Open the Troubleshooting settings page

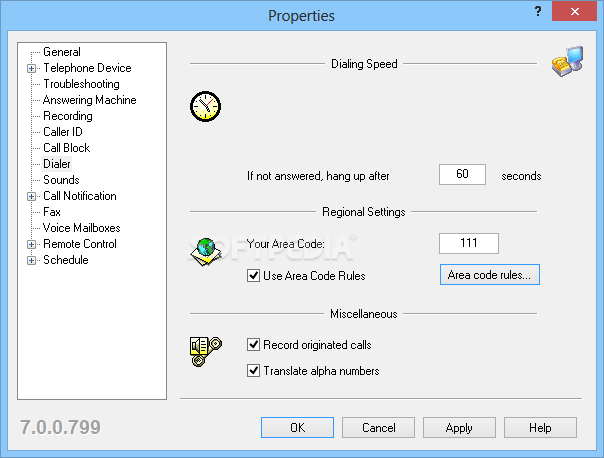click(81, 84)
